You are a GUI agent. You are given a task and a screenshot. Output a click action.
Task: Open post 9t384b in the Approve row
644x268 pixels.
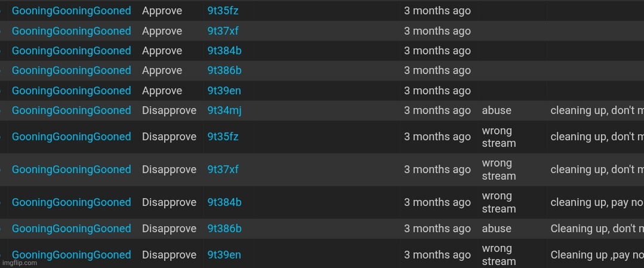click(224, 51)
